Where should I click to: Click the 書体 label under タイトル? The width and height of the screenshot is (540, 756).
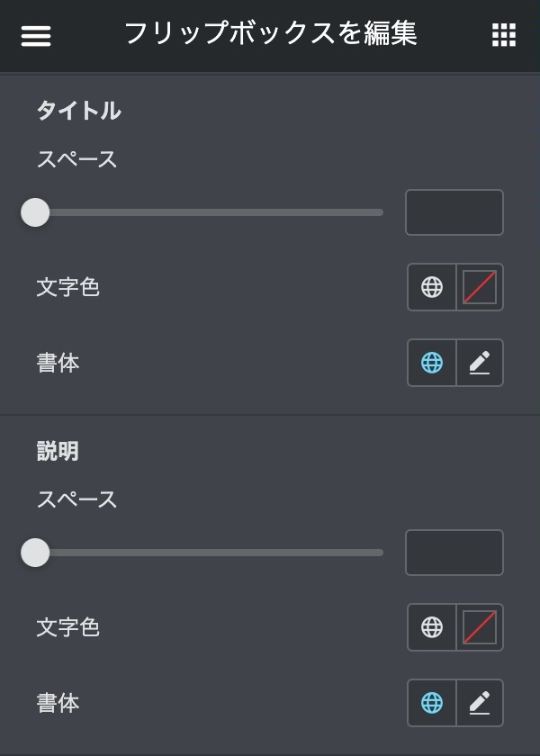tap(58, 363)
